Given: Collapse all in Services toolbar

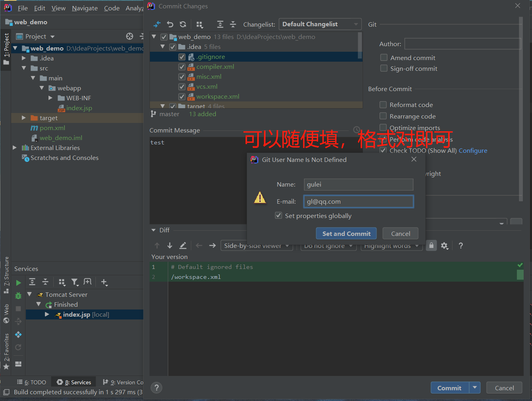Looking at the screenshot, I should 45,282.
